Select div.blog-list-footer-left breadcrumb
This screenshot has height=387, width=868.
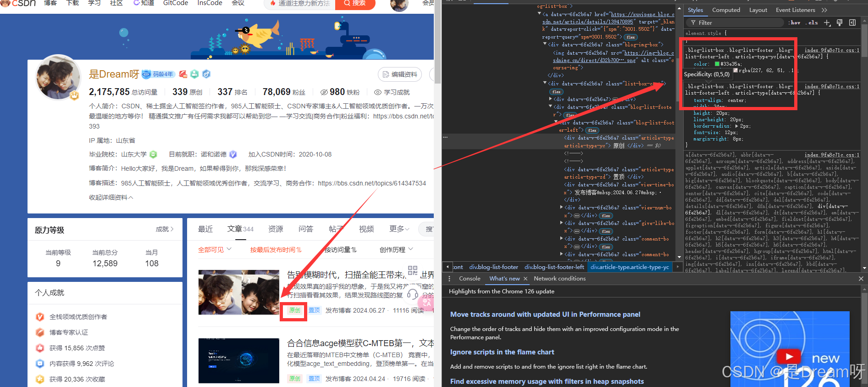554,267
